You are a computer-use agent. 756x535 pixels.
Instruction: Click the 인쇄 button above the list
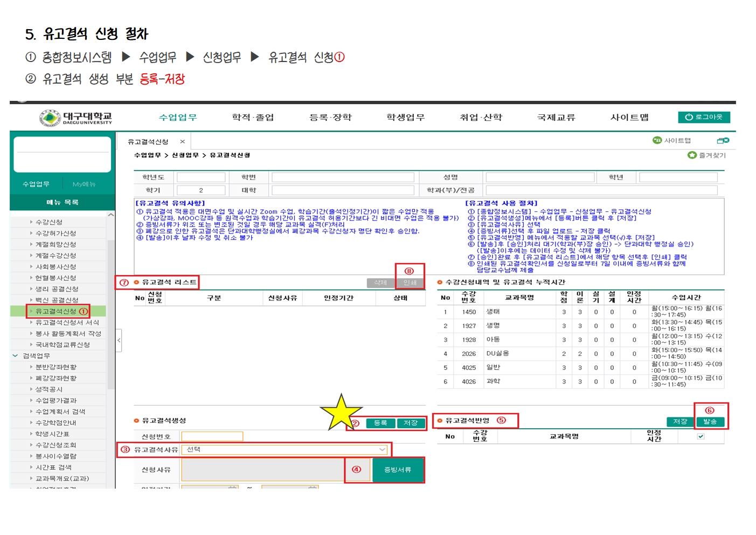click(410, 283)
